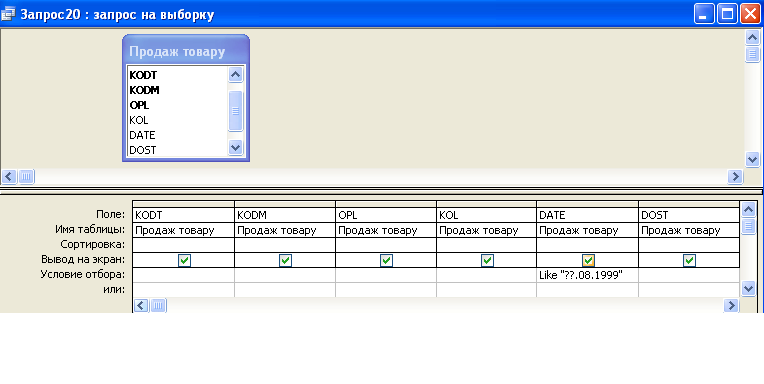Click the Like "??.08.1999" criteria cell

(587, 275)
